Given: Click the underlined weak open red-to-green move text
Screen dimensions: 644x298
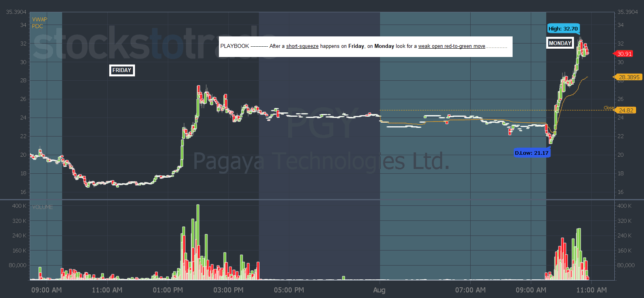Looking at the screenshot, I should pyautogui.click(x=452, y=46).
